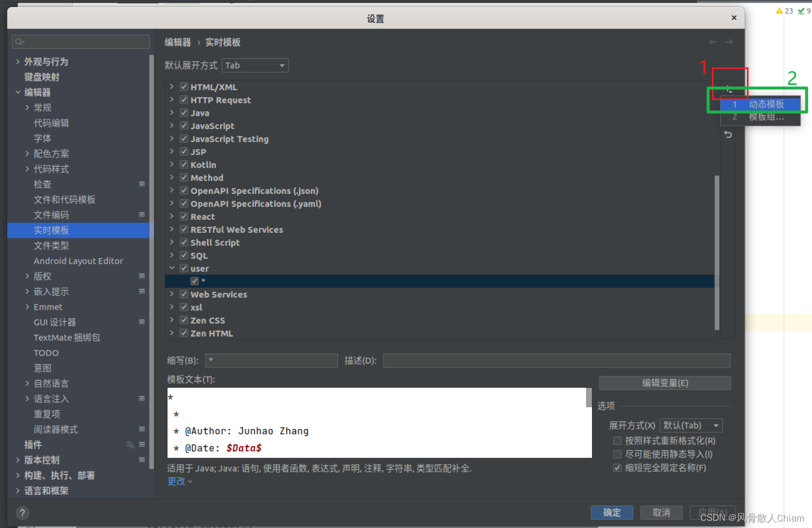Click the search magnifier icon in settings
Viewport: 812px width, 528px height.
(19, 41)
